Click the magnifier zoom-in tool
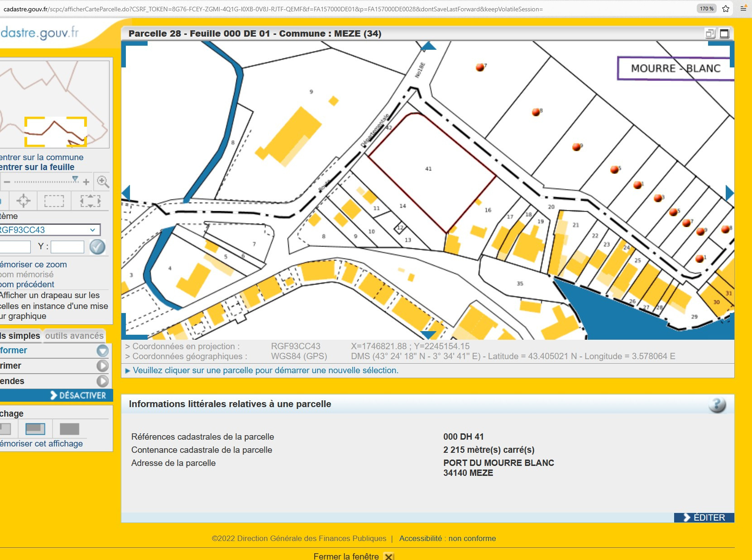This screenshot has width=752, height=560. (x=103, y=182)
